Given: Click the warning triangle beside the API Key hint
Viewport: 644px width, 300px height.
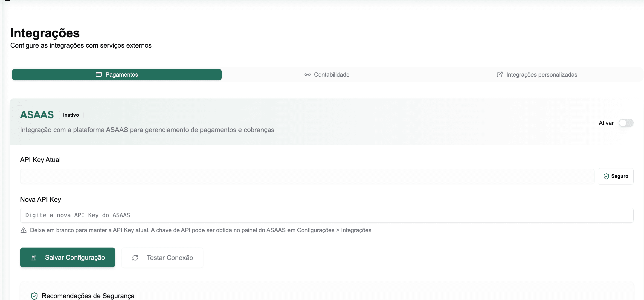Looking at the screenshot, I should [23, 230].
